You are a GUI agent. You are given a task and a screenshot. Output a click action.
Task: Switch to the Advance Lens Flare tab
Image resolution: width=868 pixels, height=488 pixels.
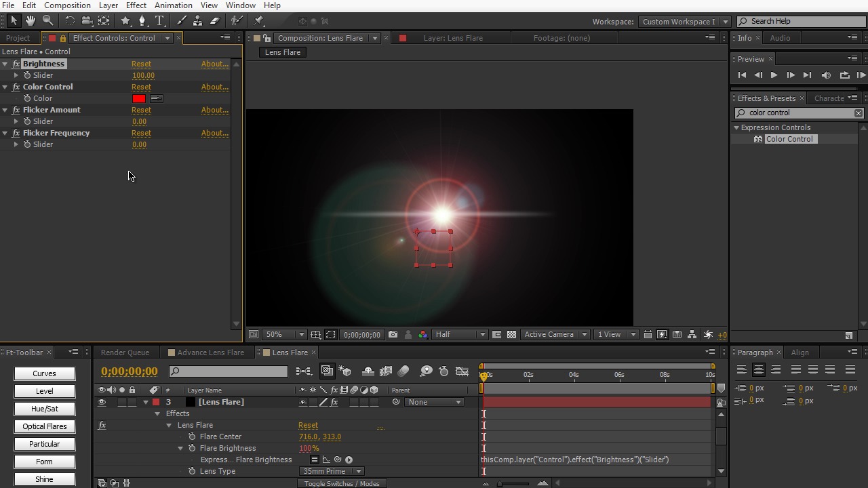pos(210,352)
